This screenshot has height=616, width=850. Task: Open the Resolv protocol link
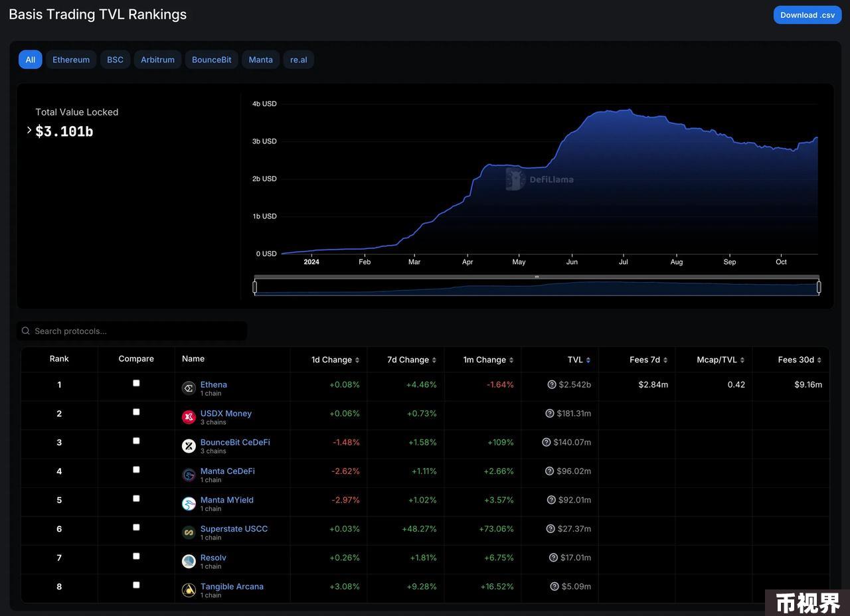(213, 558)
